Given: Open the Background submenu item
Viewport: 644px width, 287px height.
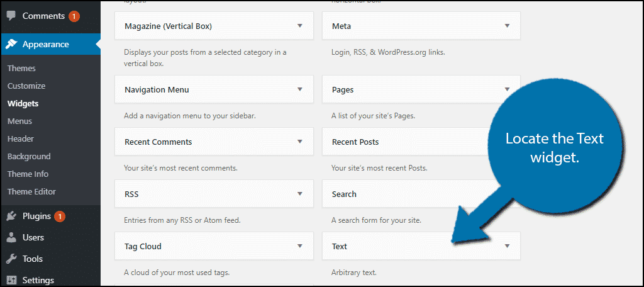Looking at the screenshot, I should click(29, 156).
